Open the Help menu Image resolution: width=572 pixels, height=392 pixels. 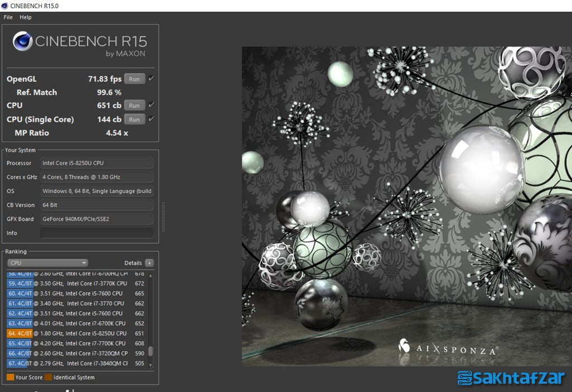click(26, 17)
